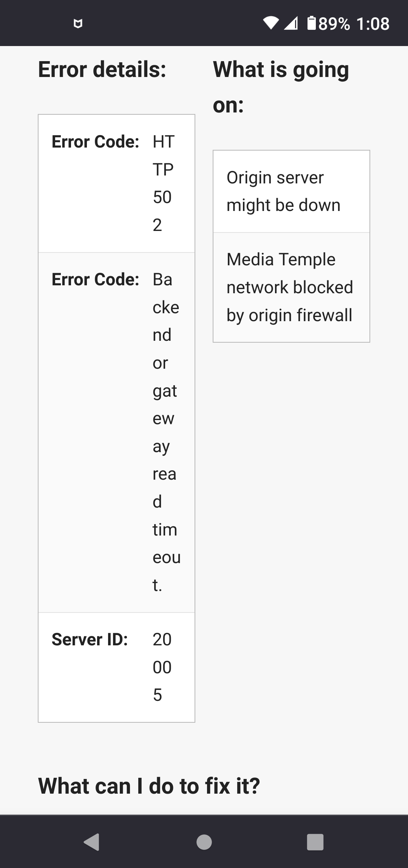The height and width of the screenshot is (868, 408).
Task: Select the "What is going on:" heading
Action: pos(281,87)
